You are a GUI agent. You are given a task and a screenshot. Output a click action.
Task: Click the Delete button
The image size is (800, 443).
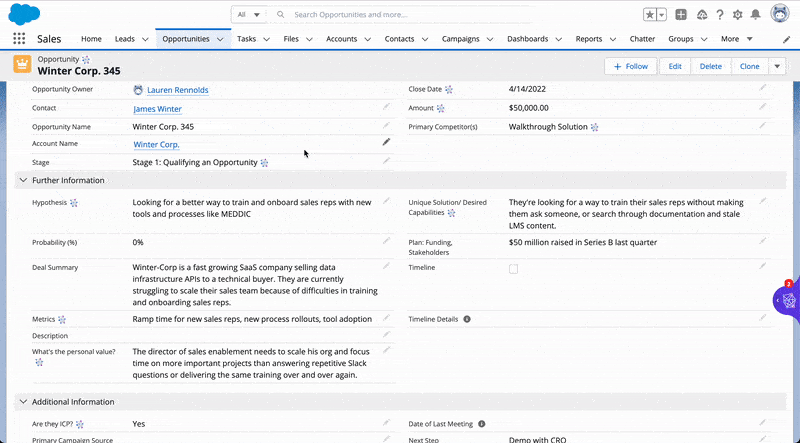711,66
